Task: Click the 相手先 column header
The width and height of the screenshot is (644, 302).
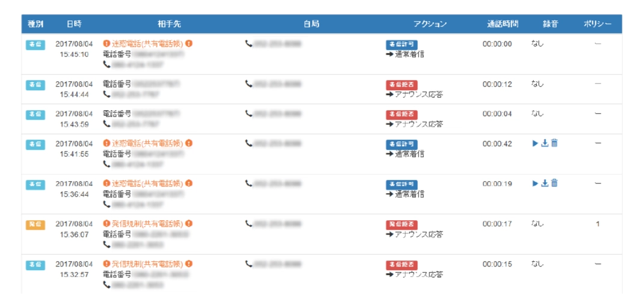Action: click(x=169, y=24)
